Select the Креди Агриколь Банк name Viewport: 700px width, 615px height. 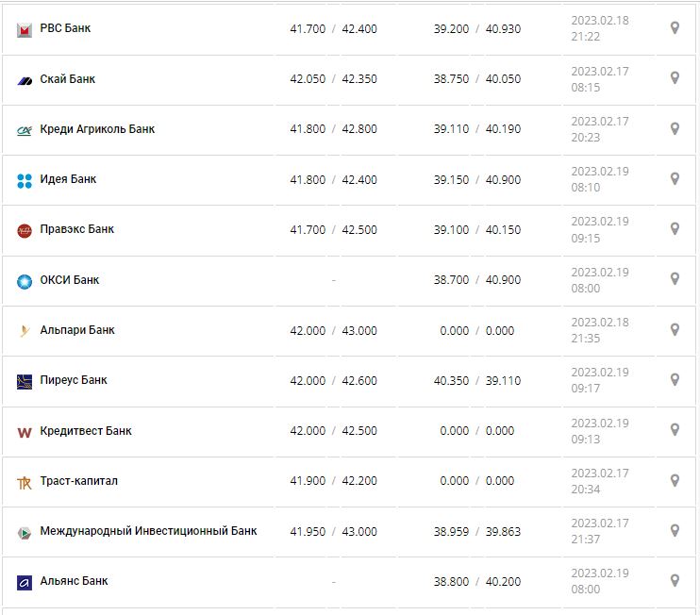pyautogui.click(x=97, y=129)
